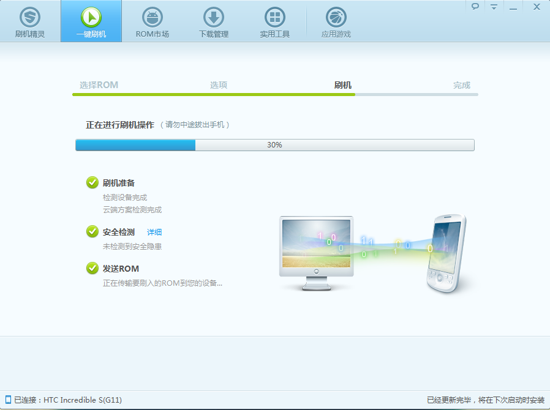Open 下载管理 download icon

pos(214,17)
